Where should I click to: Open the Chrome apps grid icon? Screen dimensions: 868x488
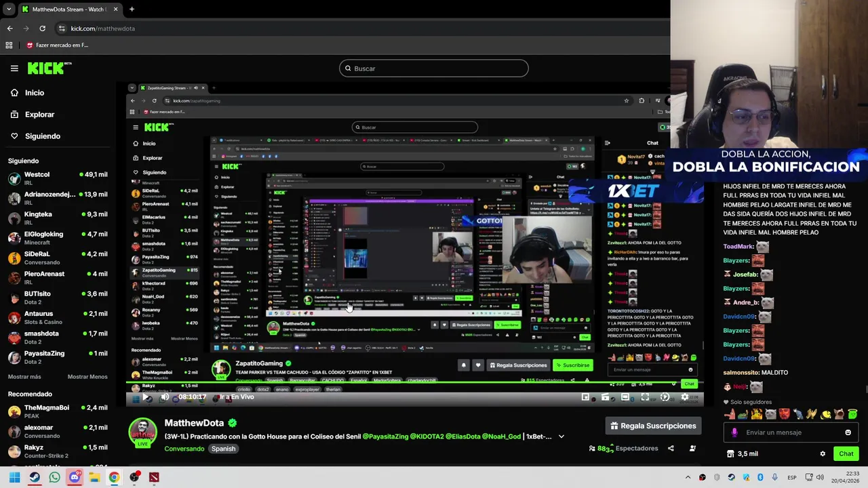point(9,45)
